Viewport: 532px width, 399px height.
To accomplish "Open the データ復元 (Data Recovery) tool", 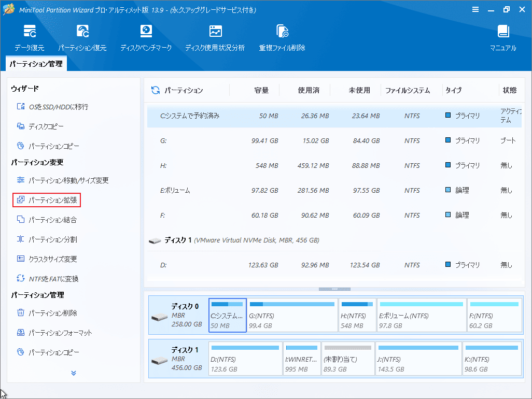I will [30, 38].
